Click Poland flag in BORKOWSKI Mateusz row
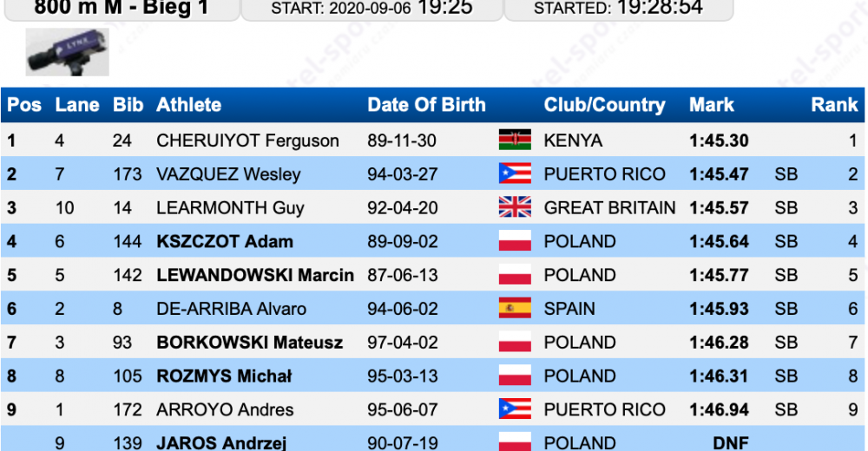The image size is (868, 451). tap(515, 342)
